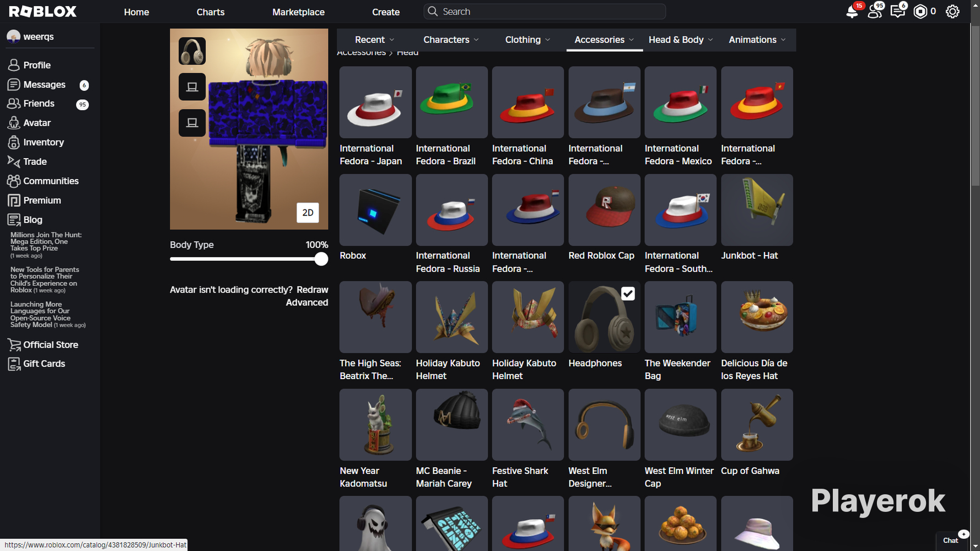Open the settings gear icon
Image resolution: width=980 pixels, height=551 pixels.
pyautogui.click(x=952, y=12)
